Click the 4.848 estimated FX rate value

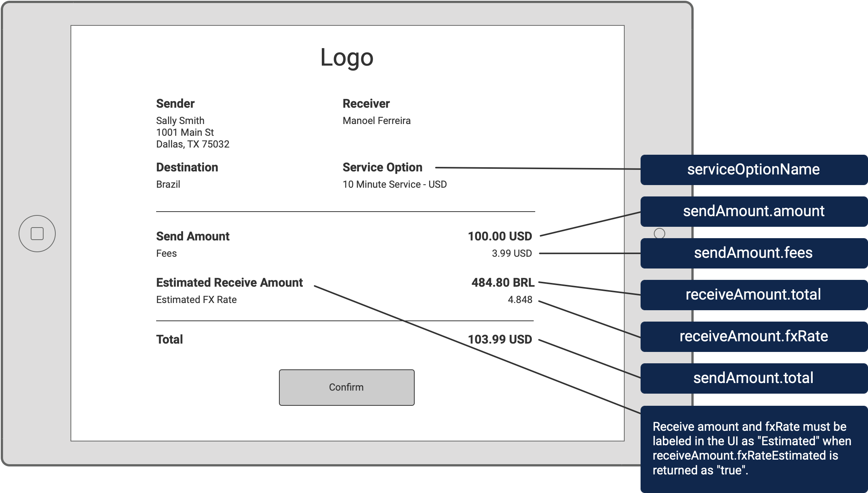click(x=520, y=300)
